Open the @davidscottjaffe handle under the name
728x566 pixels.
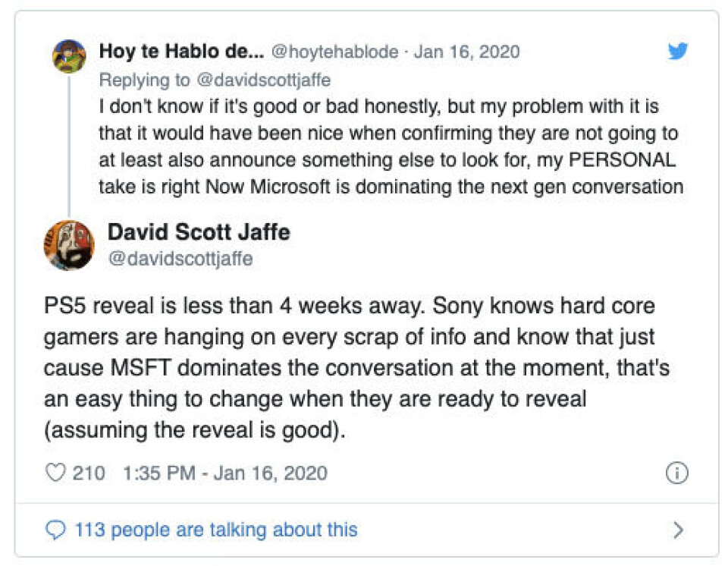[180, 259]
